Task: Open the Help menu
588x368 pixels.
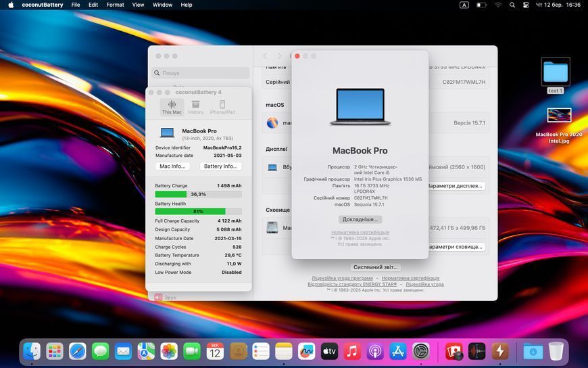Action: point(187,5)
